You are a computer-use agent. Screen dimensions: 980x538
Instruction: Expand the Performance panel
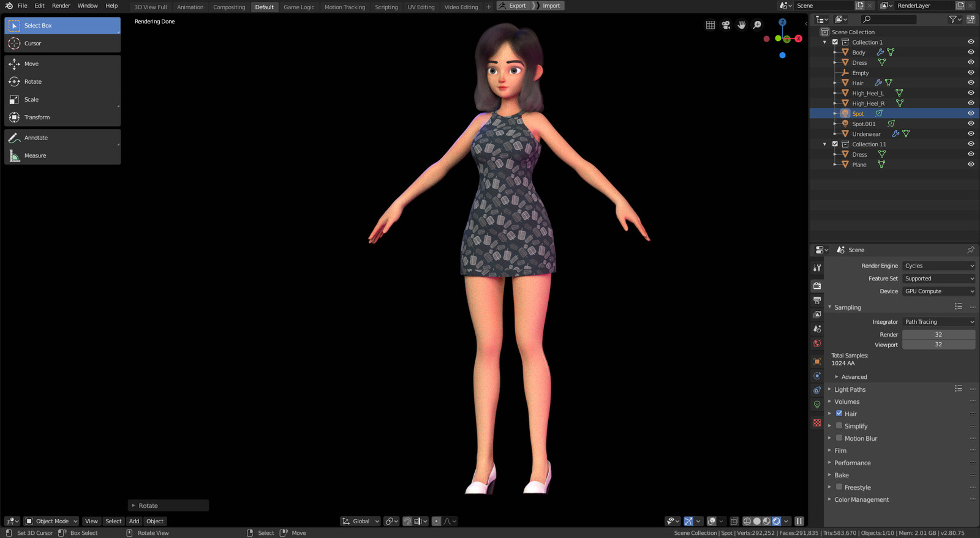point(852,463)
